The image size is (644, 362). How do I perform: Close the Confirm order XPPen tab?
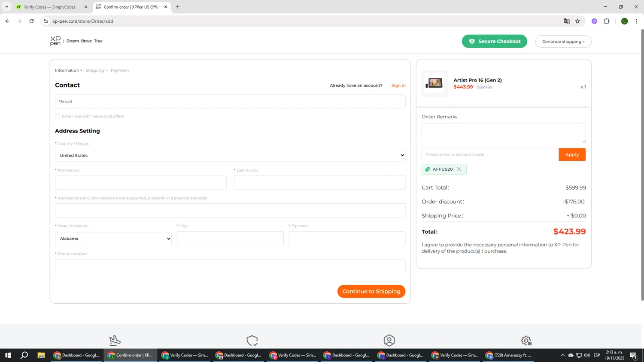pyautogui.click(x=166, y=7)
